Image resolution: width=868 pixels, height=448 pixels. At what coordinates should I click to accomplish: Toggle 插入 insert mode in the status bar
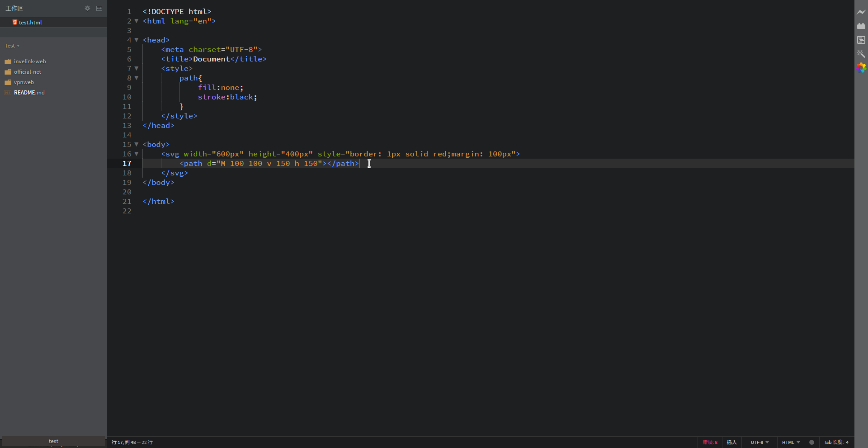pos(732,442)
